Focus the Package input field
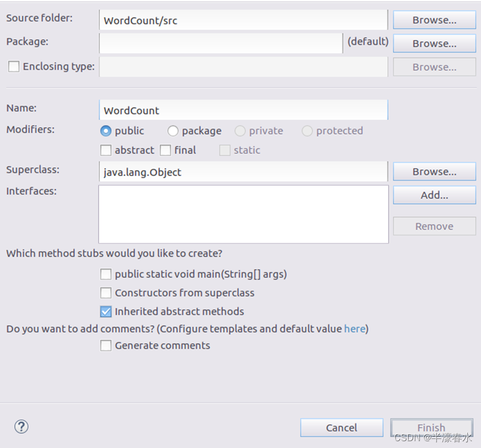 click(x=221, y=43)
